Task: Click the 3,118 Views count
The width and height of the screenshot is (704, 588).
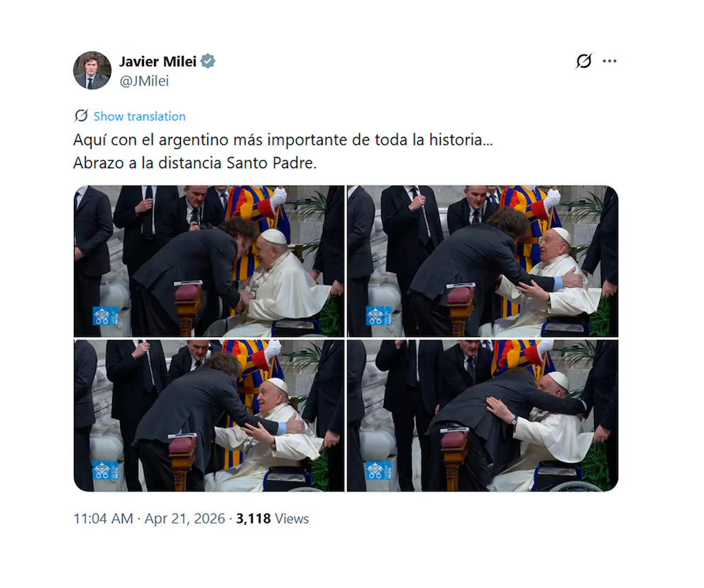Action: click(273, 518)
